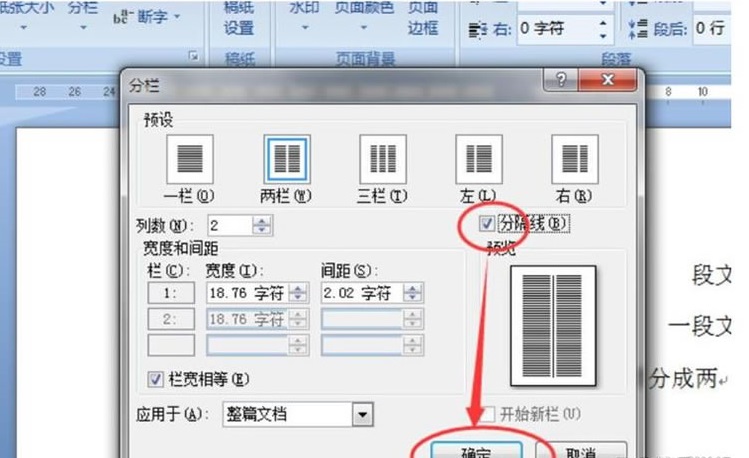Click the 确定 button
Image resolution: width=749 pixels, height=458 pixels.
(476, 450)
